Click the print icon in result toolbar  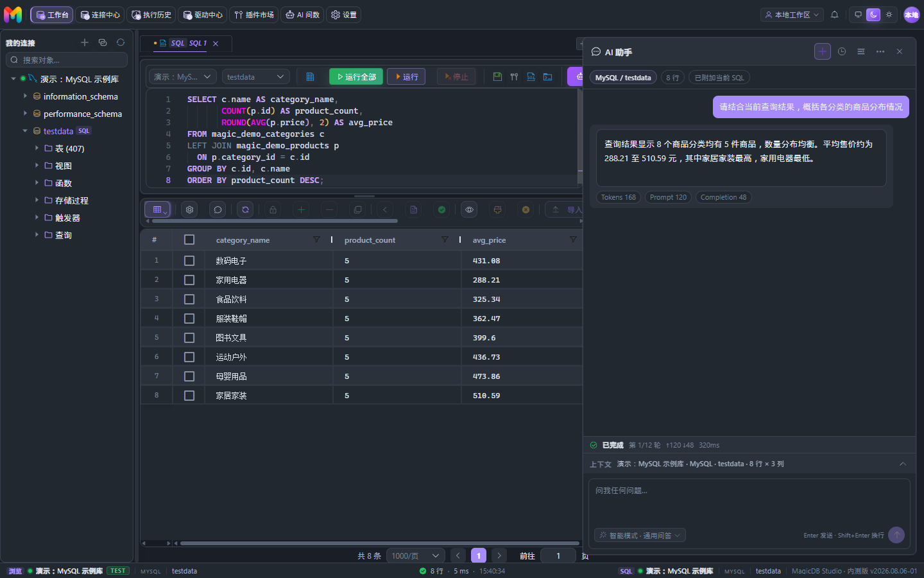[497, 209]
